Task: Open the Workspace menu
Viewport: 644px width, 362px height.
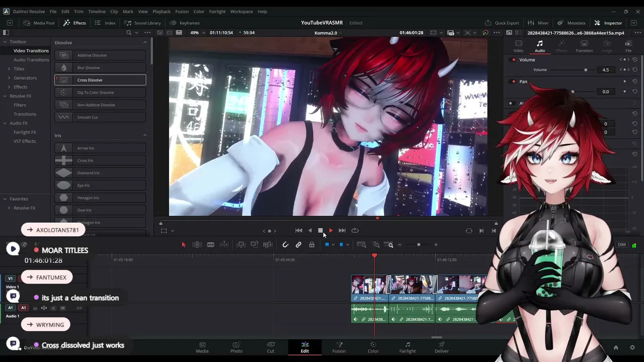Action: (x=242, y=12)
